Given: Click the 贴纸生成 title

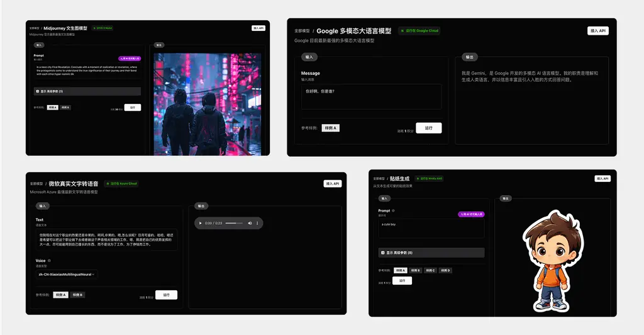Looking at the screenshot, I should tap(399, 179).
